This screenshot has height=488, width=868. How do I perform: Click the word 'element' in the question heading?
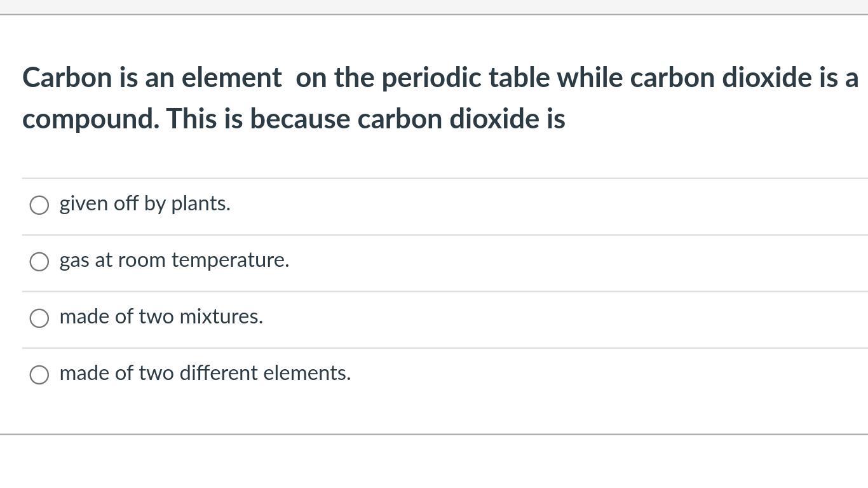coord(231,78)
